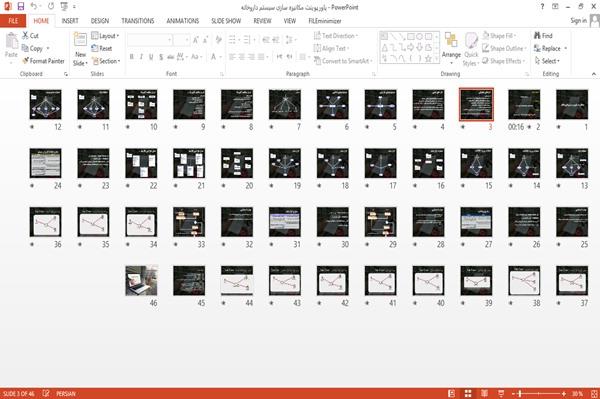Viewport: 600px width, 399px height.
Task: Click the zoom slider handle
Action: pos(520,393)
